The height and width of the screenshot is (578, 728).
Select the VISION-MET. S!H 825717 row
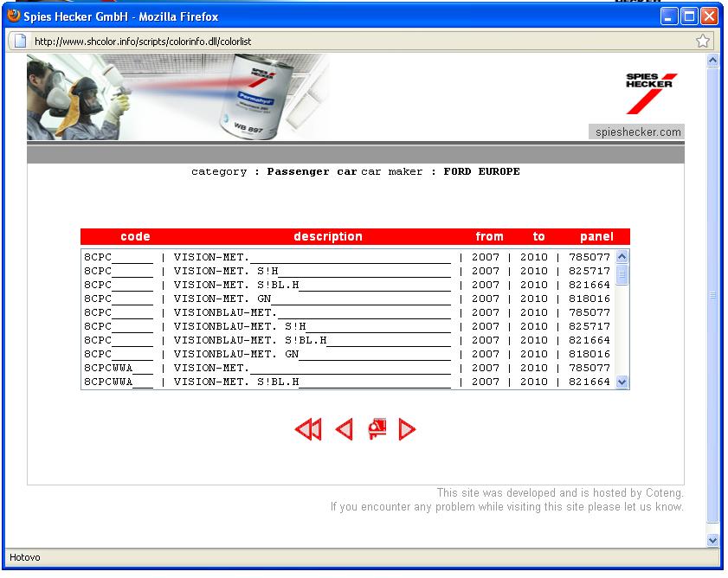pos(346,271)
